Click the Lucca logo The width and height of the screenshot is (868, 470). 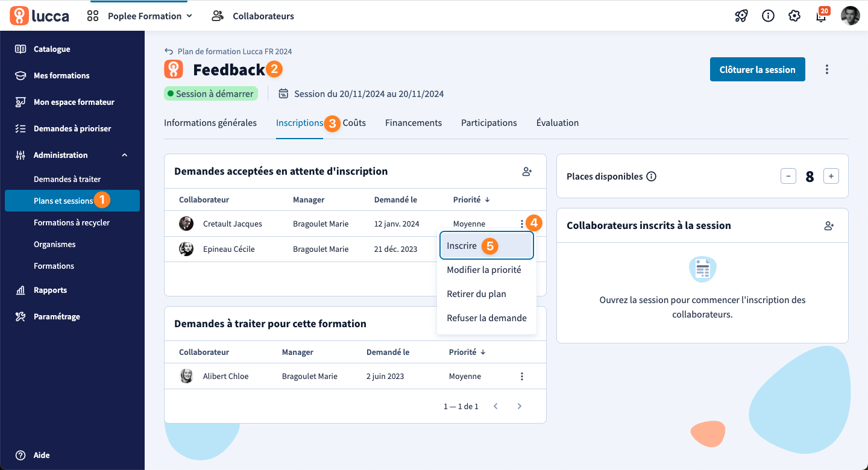pos(39,16)
